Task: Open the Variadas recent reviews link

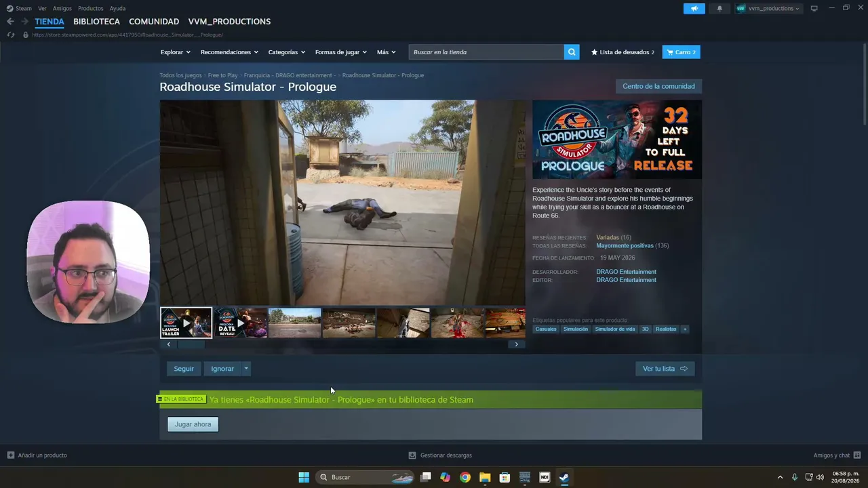Action: point(608,237)
